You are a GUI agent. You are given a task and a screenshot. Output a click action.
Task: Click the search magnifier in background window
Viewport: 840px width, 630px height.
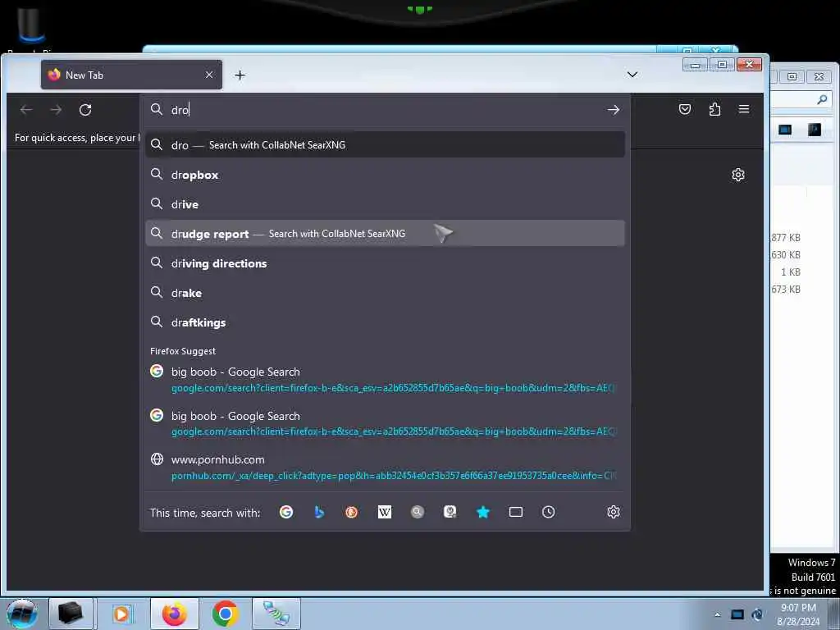[x=822, y=99]
